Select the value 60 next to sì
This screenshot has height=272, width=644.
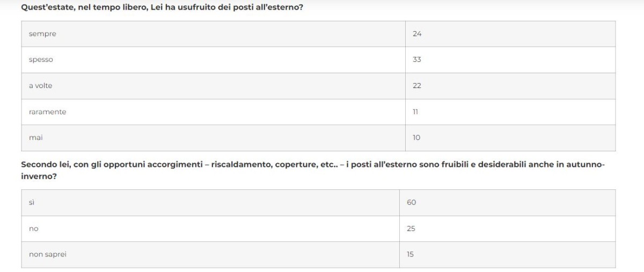coord(411,202)
